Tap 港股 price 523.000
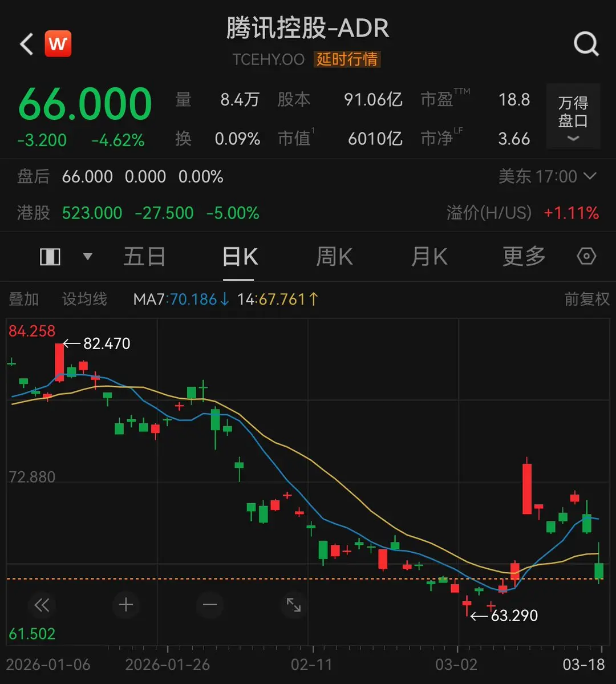Viewport: 616px width, 684px height. pos(92,213)
